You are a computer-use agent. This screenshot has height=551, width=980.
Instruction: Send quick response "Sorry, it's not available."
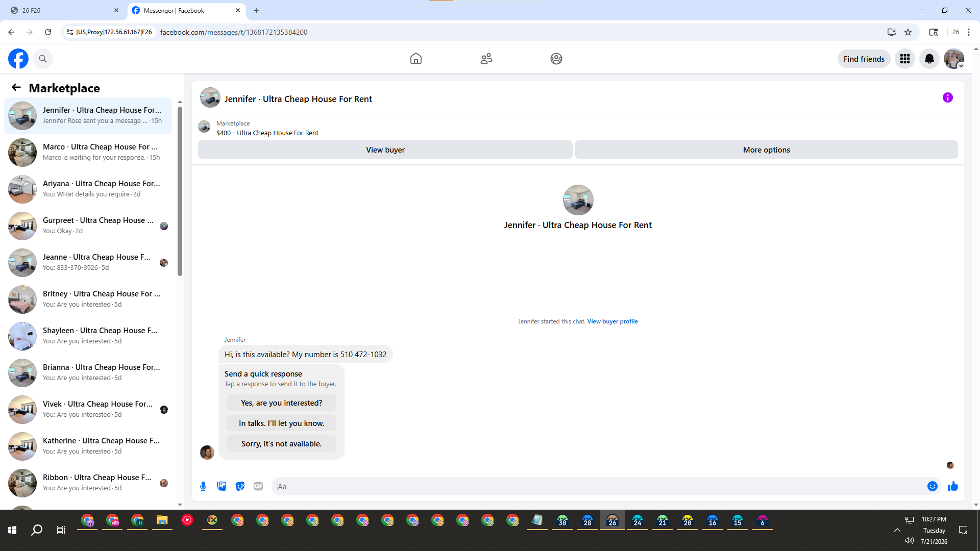point(281,443)
